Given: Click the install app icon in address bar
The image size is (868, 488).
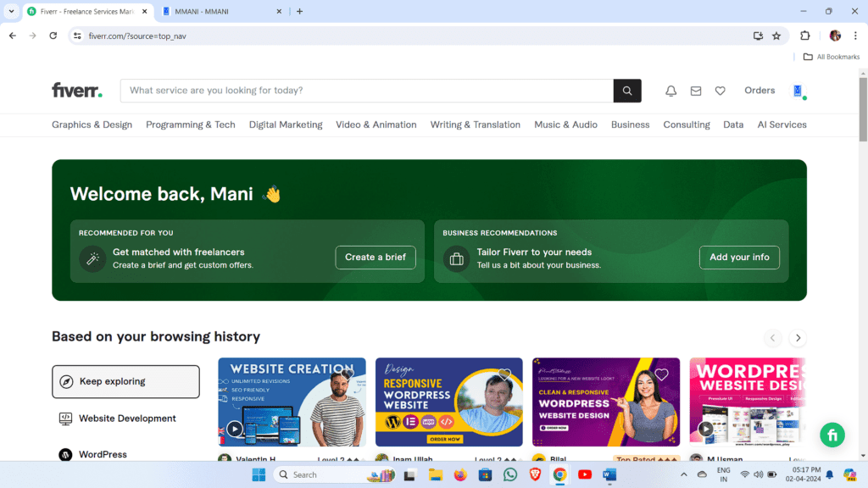Looking at the screenshot, I should [x=758, y=36].
